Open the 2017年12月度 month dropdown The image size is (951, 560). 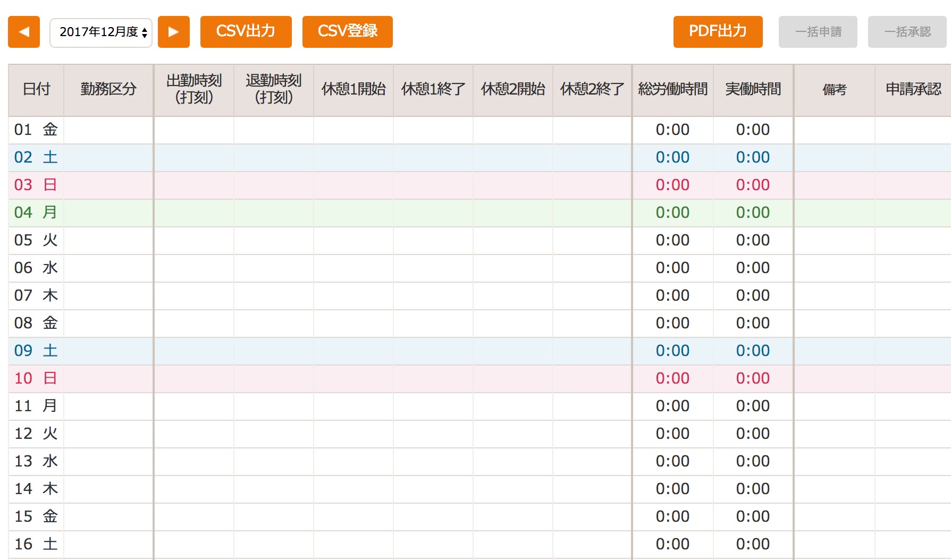tap(101, 32)
